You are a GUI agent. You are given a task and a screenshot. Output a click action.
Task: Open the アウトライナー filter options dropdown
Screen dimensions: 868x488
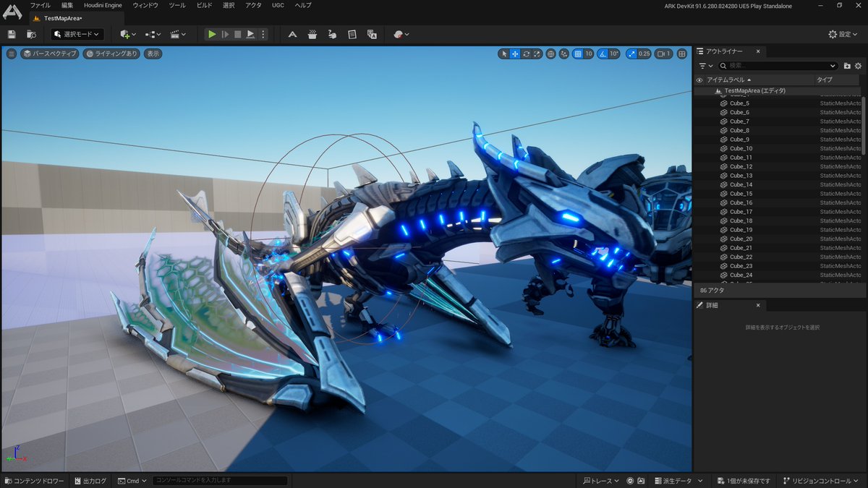tap(706, 66)
